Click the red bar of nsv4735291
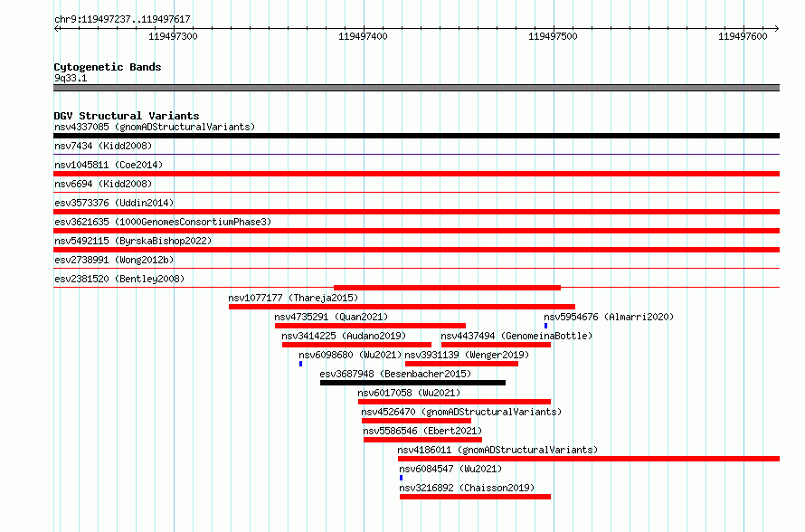Image resolution: width=805 pixels, height=532 pixels. [x=370, y=326]
